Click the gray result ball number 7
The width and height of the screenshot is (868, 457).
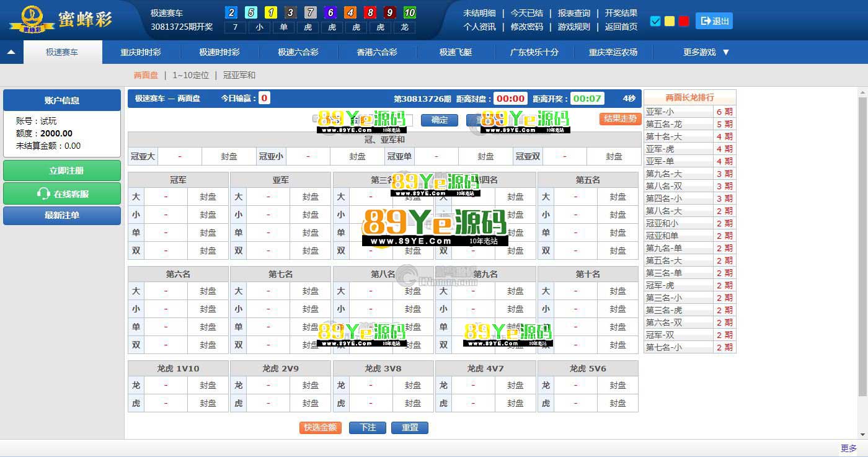click(x=311, y=12)
